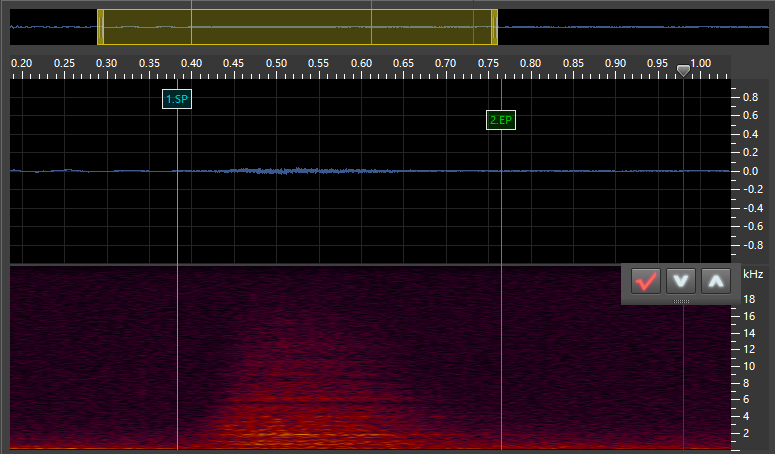Click the 0.50 mark on the time ruler
Image resolution: width=775 pixels, height=454 pixels.
point(277,64)
